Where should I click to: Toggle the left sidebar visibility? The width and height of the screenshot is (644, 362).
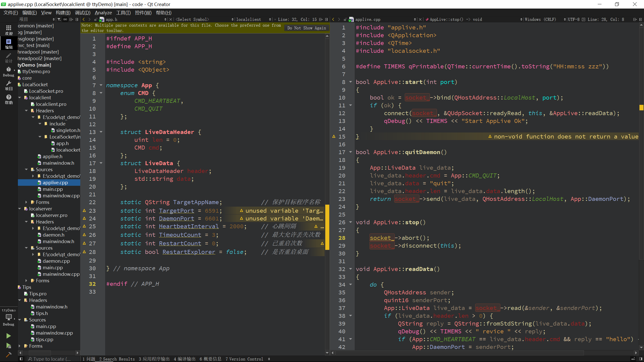click(21, 359)
